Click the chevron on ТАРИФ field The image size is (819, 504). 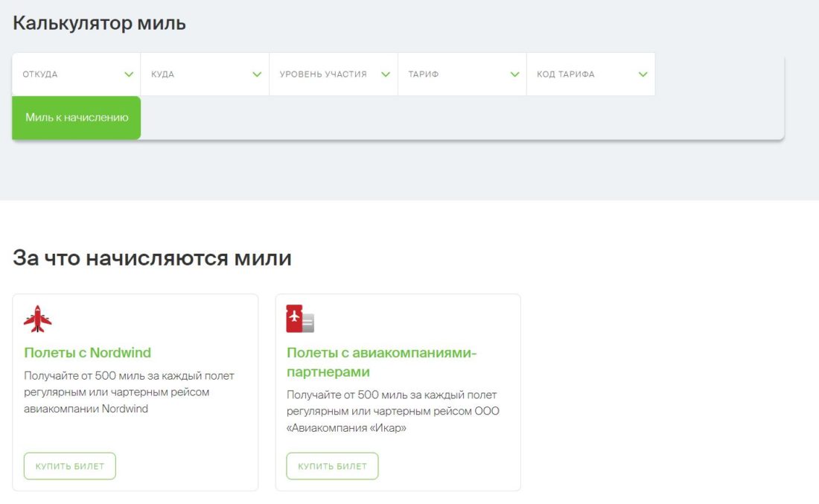pyautogui.click(x=514, y=74)
